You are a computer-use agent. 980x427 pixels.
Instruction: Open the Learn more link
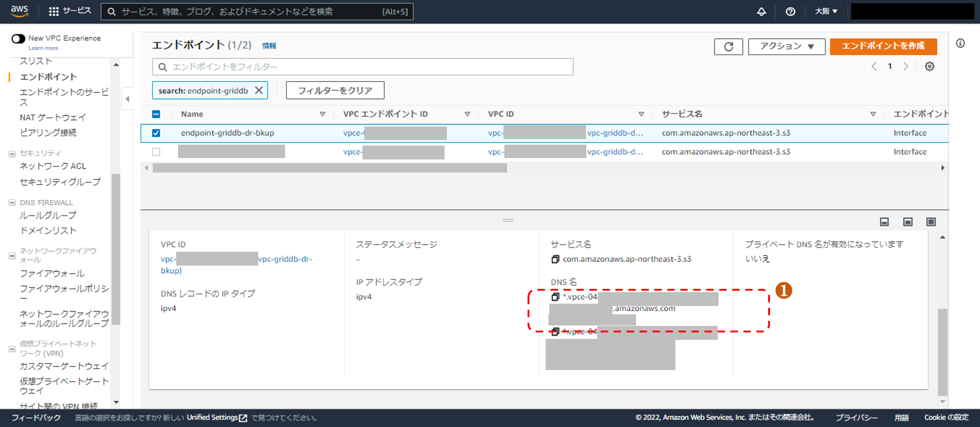(43, 48)
